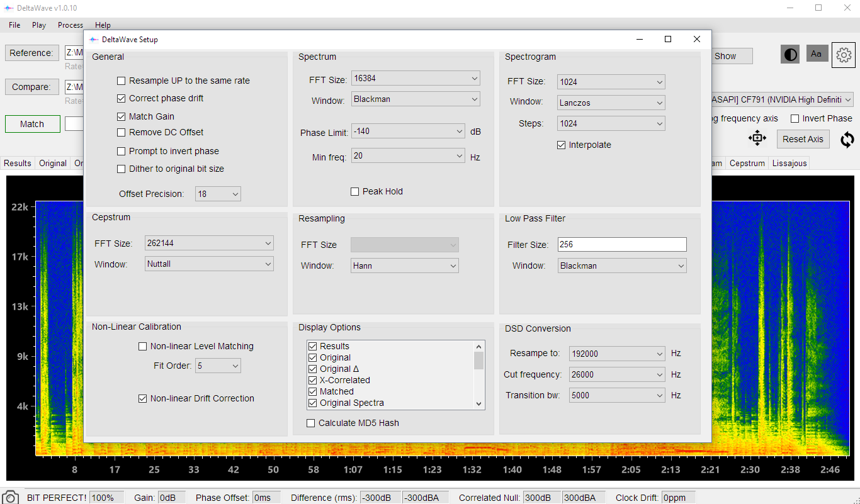The height and width of the screenshot is (504, 860).
Task: Click the DeltaWave Setup dialog title icon
Action: pyautogui.click(x=94, y=40)
